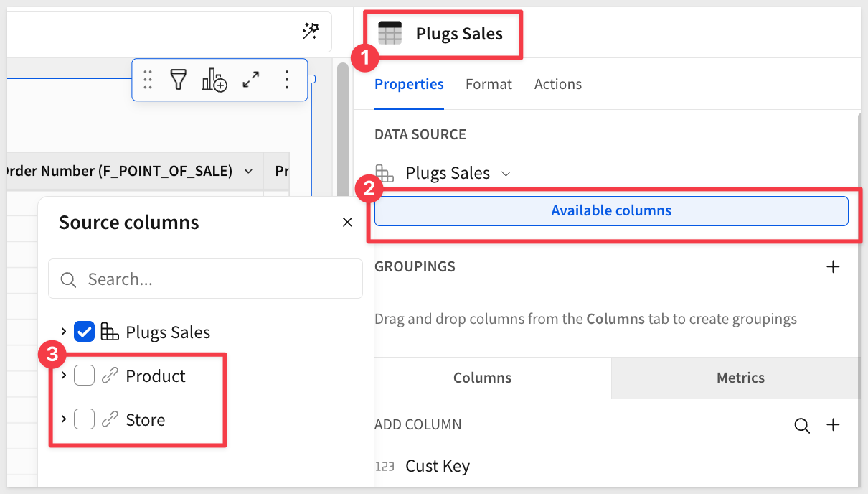Switch to the Format tab

(x=489, y=85)
